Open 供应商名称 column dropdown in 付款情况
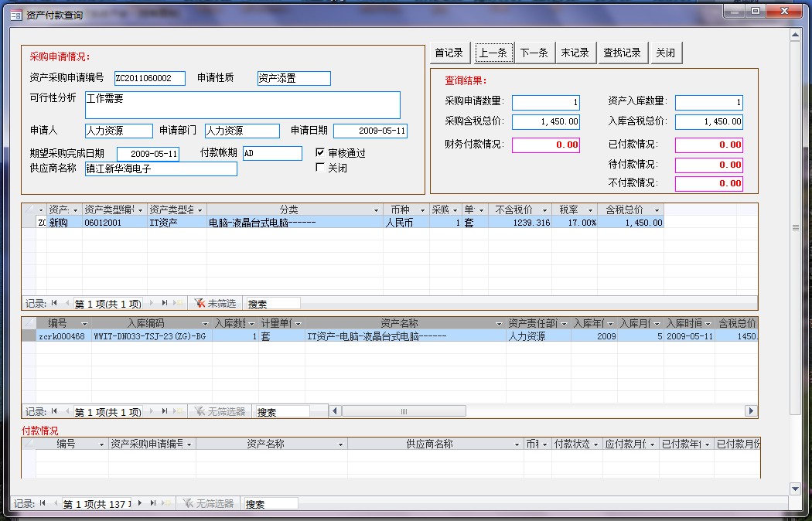This screenshot has height=521, width=812. (x=517, y=444)
